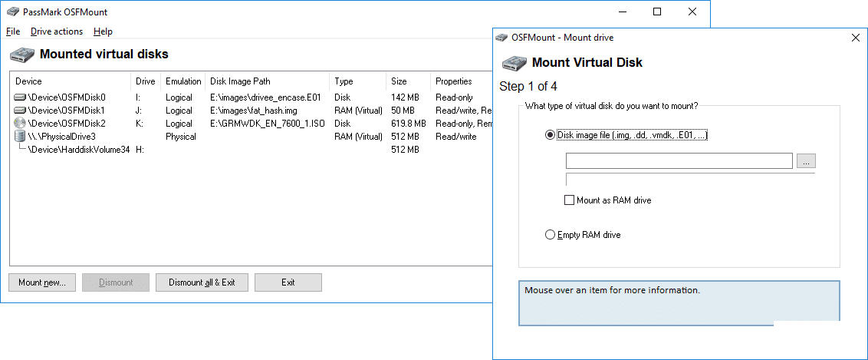Select the \Device\OSFMDisk1 row text
868x360 pixels.
click(67, 111)
